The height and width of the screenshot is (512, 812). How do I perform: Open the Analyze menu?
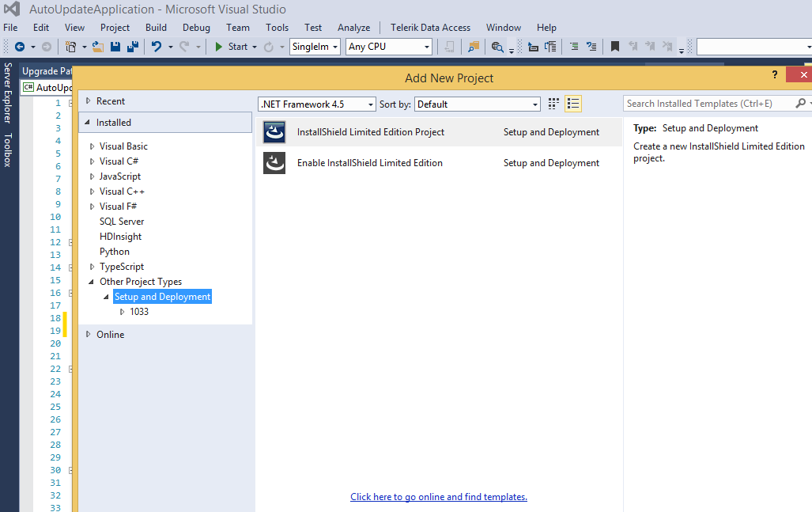353,28
